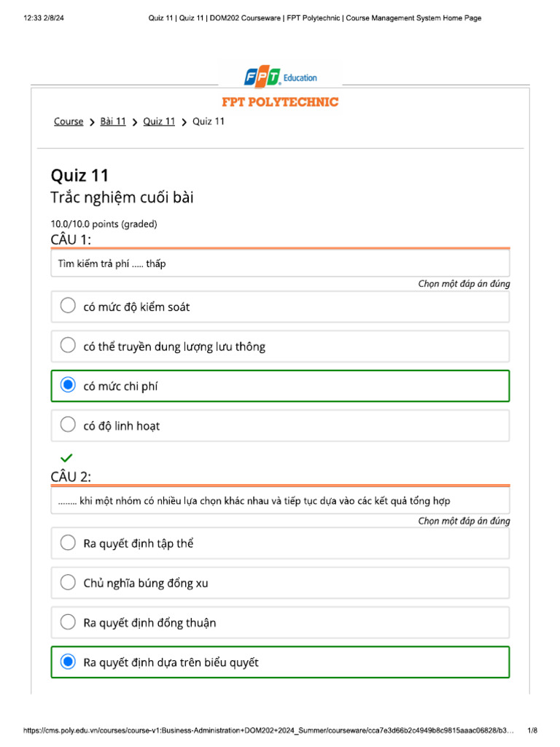The height and width of the screenshot is (747, 560).
Task: Select "Ra quyết định tập thể" radio
Action: 68,543
